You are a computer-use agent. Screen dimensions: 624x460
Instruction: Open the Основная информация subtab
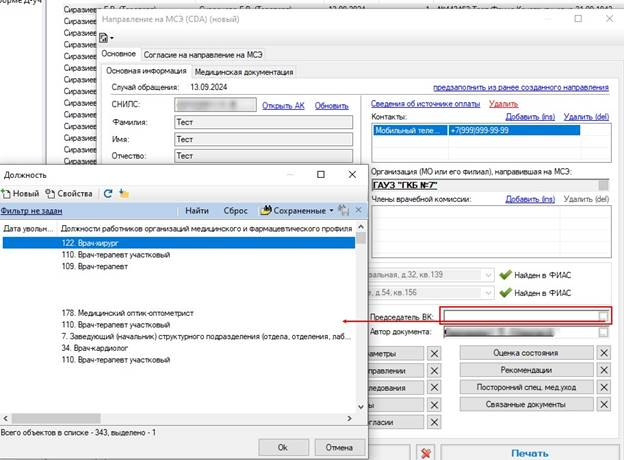point(146,71)
